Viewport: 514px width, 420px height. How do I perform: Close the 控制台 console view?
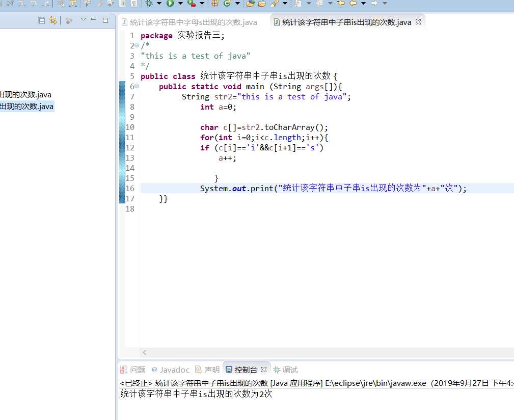(x=264, y=370)
